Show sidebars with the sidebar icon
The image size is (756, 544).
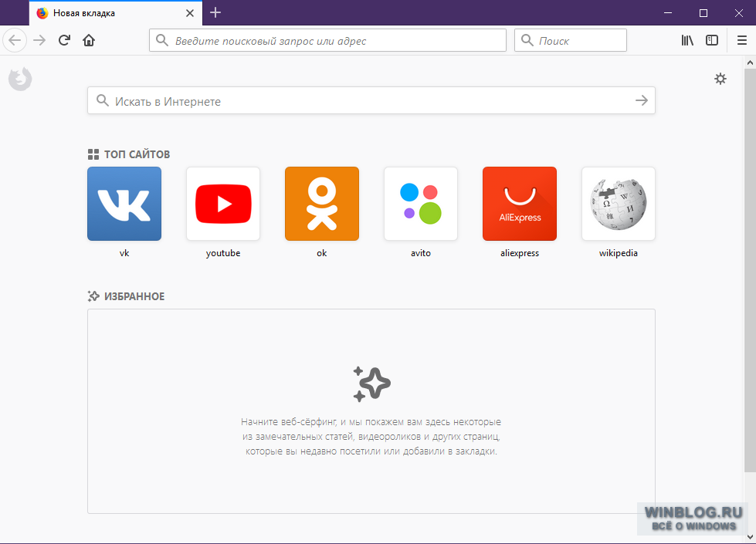(x=712, y=40)
